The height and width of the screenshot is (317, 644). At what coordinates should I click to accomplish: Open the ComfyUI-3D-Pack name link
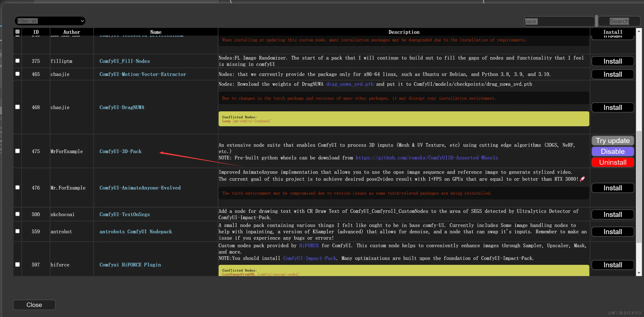[120, 151]
